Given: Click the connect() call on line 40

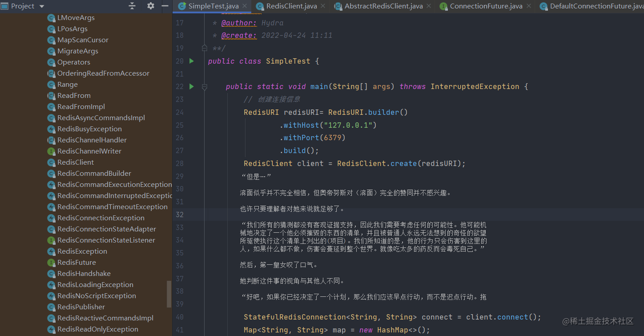Looking at the screenshot, I should [512, 317].
